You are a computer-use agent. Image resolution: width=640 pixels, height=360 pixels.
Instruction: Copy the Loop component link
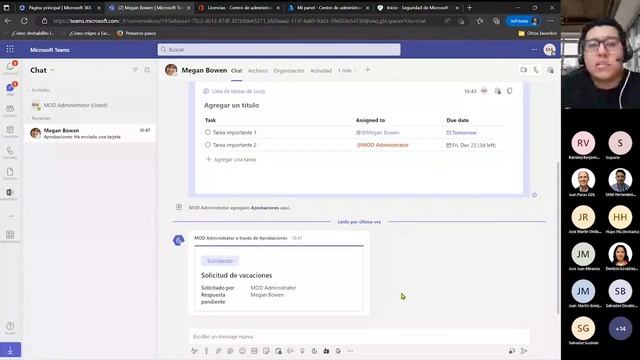click(x=509, y=91)
